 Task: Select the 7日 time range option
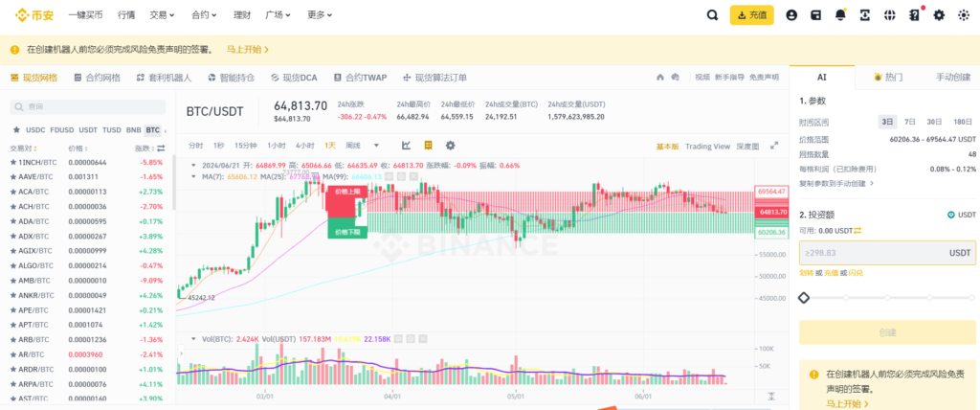coord(909,122)
